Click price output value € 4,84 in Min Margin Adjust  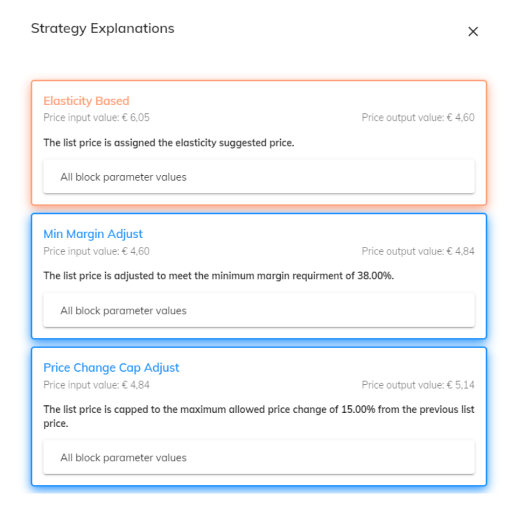pos(418,251)
